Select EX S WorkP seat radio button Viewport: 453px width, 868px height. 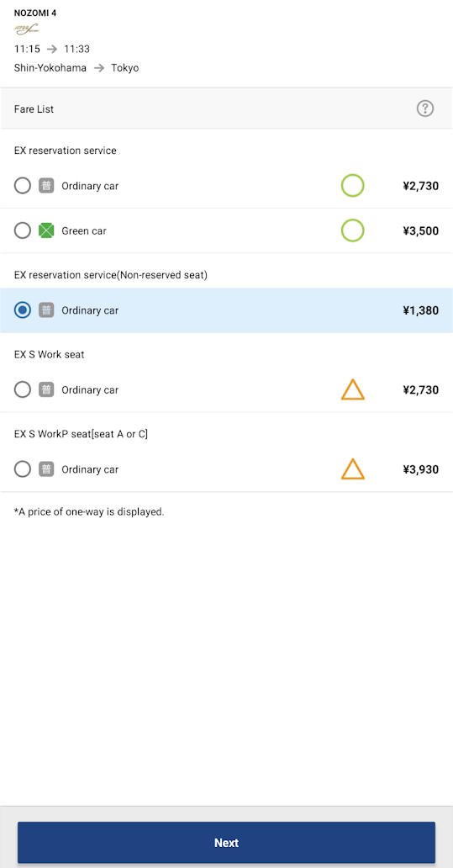pyautogui.click(x=22, y=469)
